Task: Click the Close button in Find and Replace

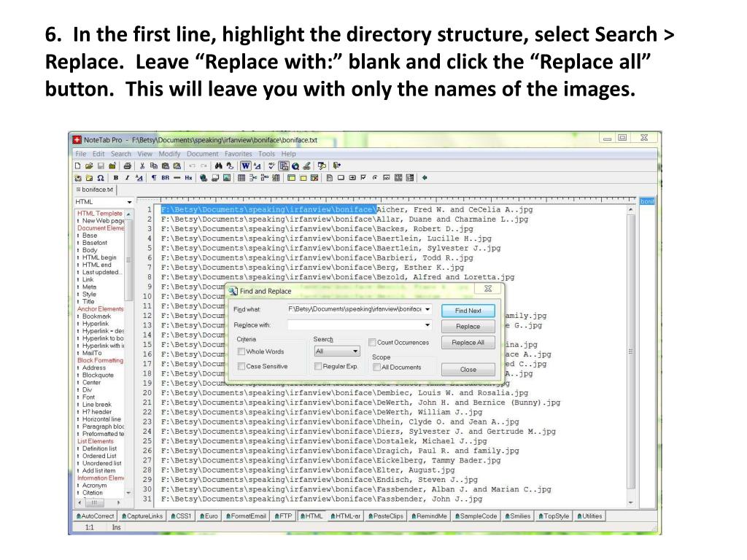Action: pos(468,370)
